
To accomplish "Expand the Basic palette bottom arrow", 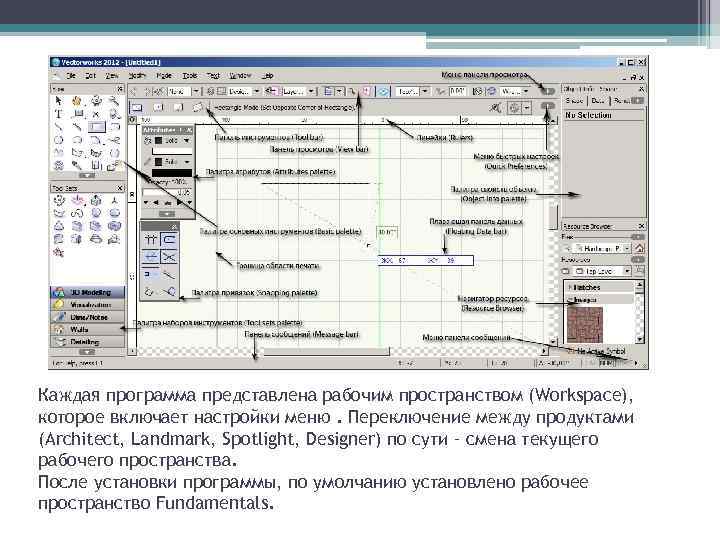I will click(x=87, y=175).
